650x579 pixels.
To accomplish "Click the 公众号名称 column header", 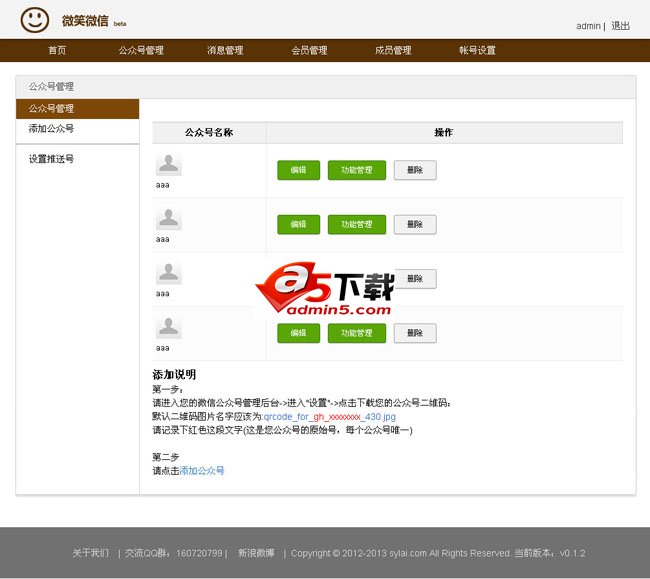I will [x=209, y=133].
